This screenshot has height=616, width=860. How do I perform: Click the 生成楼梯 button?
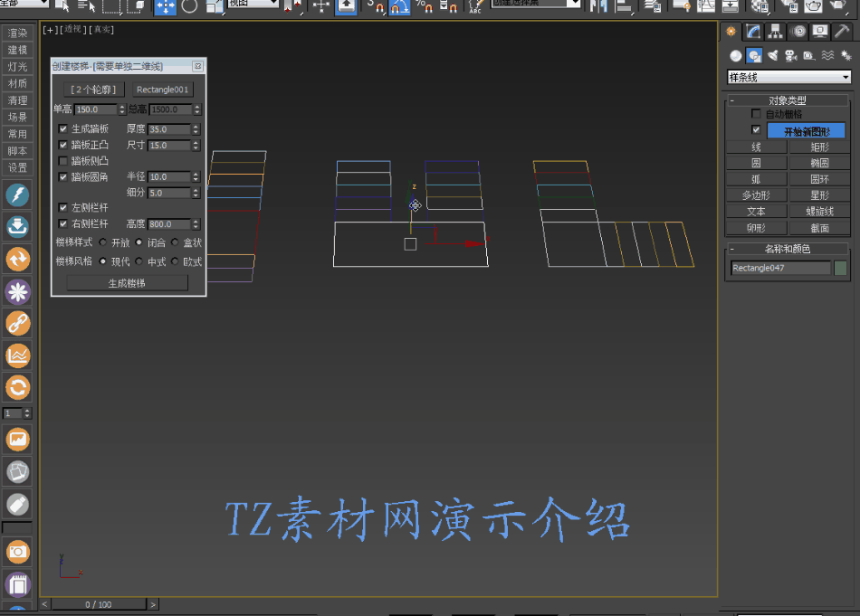[128, 283]
